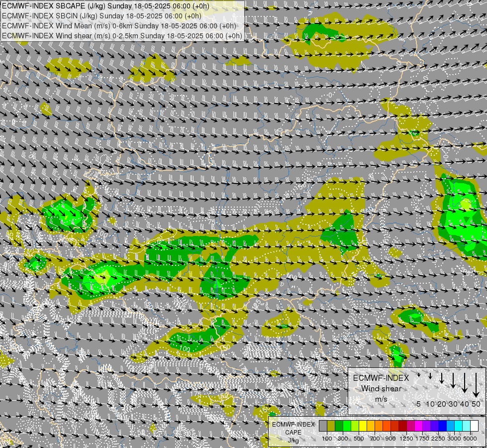
Task: Select the magenta CAPE legend swatch
Action: coord(419,426)
